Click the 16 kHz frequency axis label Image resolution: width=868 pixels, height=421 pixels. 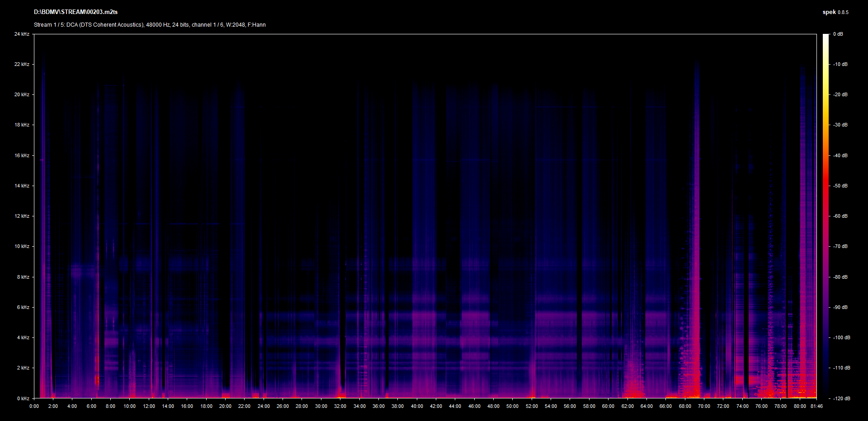click(22, 156)
